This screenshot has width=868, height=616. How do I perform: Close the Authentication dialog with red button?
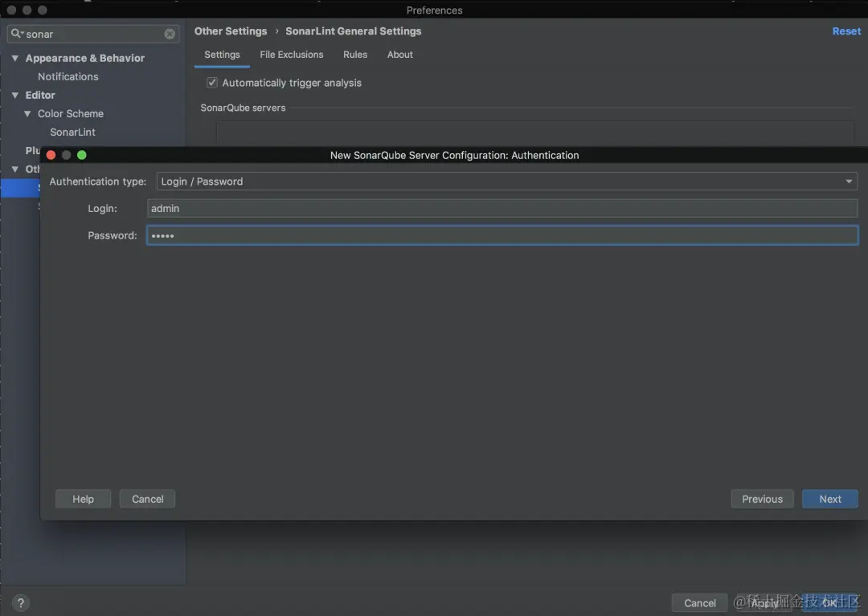[51, 155]
